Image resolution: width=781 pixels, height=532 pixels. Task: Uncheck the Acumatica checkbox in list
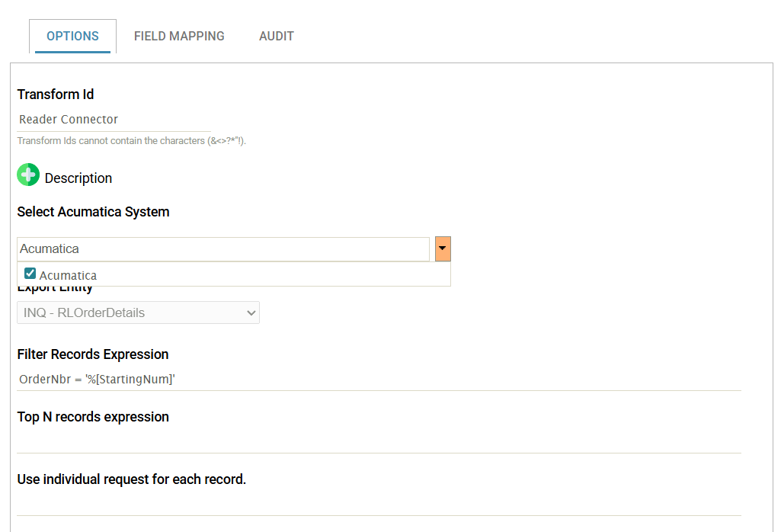pos(30,274)
